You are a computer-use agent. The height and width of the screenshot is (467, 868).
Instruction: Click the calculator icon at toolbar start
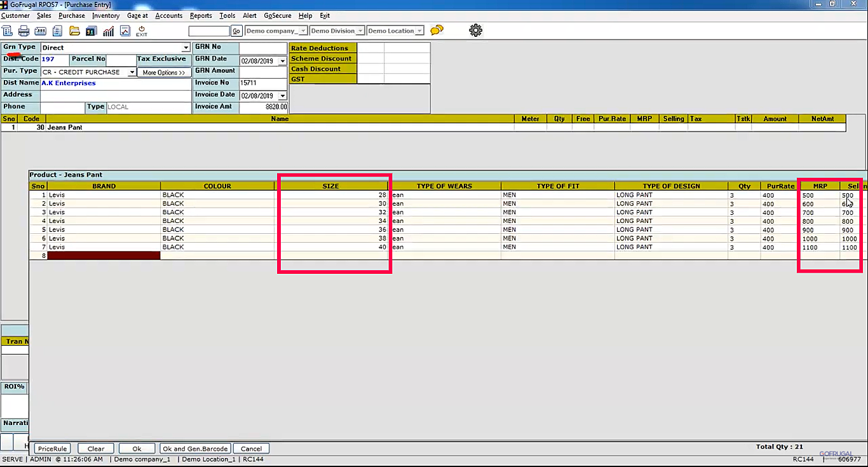click(x=7, y=31)
